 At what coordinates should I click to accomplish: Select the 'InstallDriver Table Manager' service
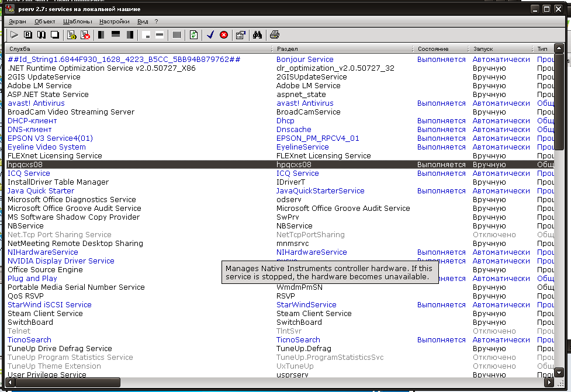click(x=58, y=182)
